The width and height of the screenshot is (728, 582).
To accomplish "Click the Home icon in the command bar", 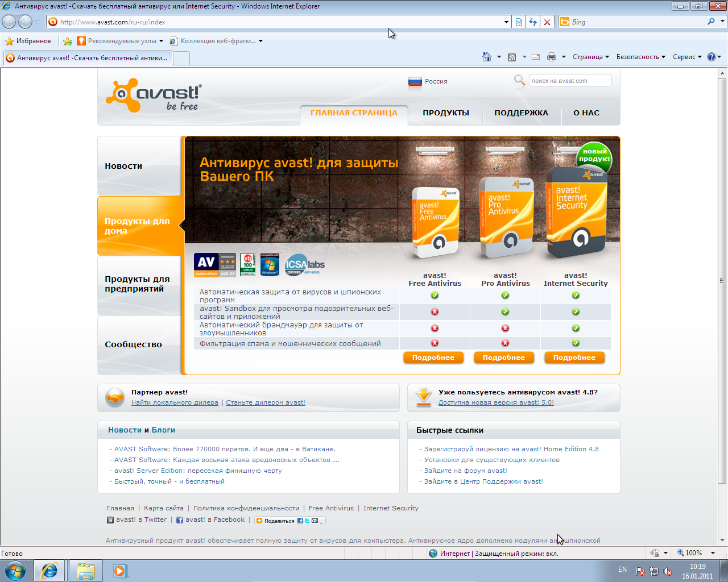I will tap(486, 57).
